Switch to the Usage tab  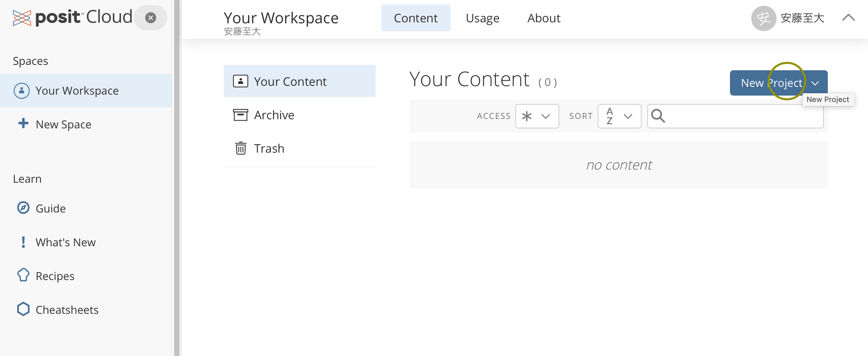pos(482,18)
